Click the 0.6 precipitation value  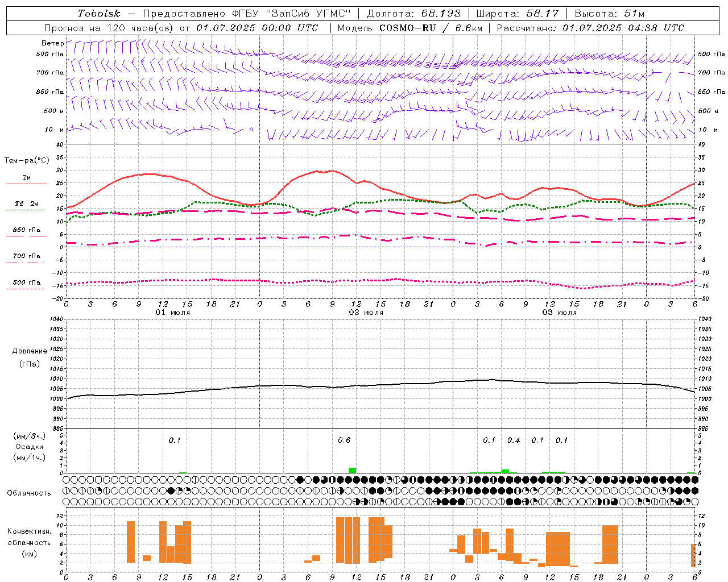(344, 440)
